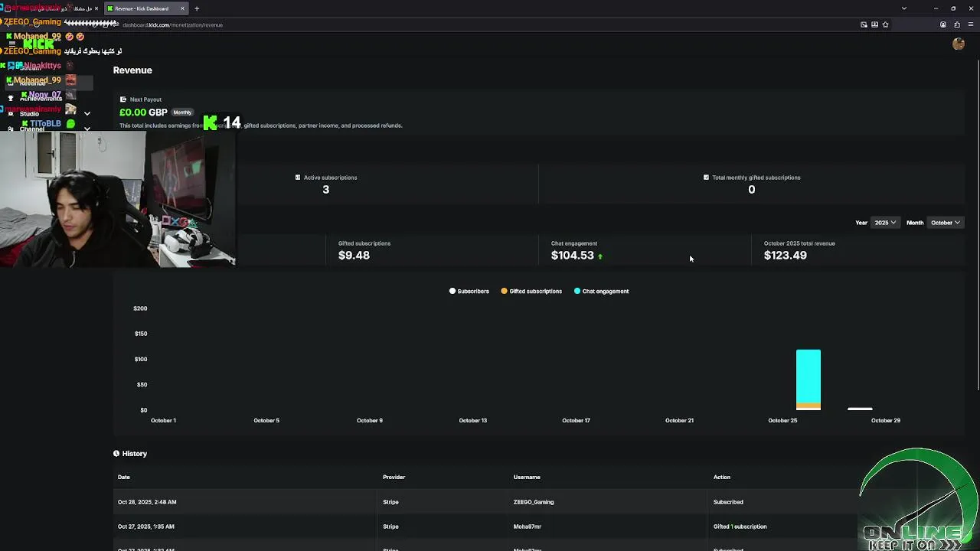
Task: Switch to the Revenue - Kick Dashboard tab
Action: (145, 8)
